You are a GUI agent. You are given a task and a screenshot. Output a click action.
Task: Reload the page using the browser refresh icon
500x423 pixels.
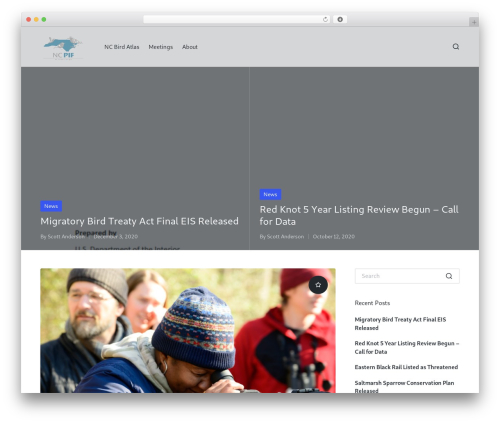click(x=325, y=19)
